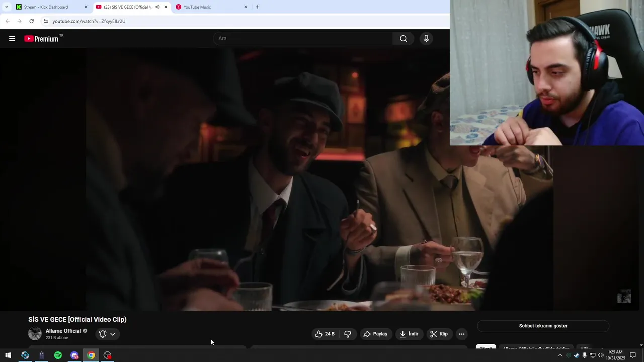Open the Allame Official channel avatar
The width and height of the screenshot is (644, 362).
pos(35,334)
